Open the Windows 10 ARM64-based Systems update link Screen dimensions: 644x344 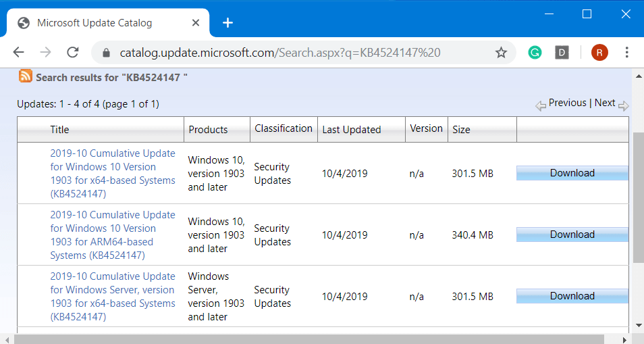113,235
